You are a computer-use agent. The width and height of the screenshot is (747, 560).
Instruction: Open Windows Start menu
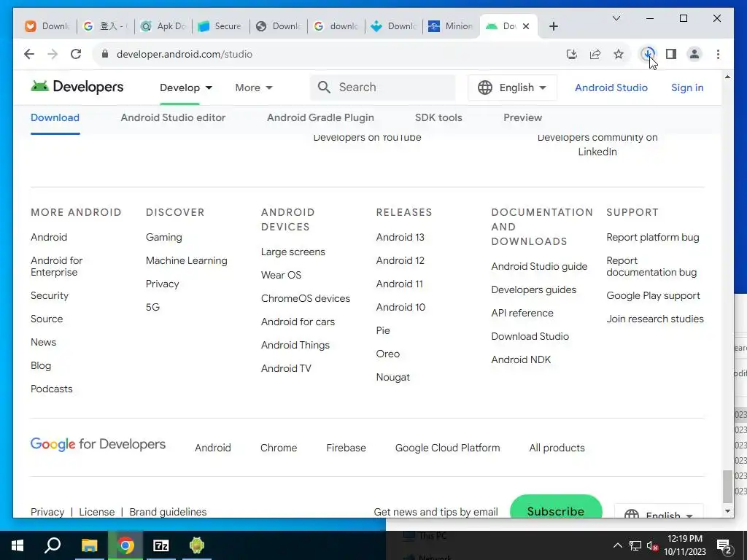coord(18,545)
